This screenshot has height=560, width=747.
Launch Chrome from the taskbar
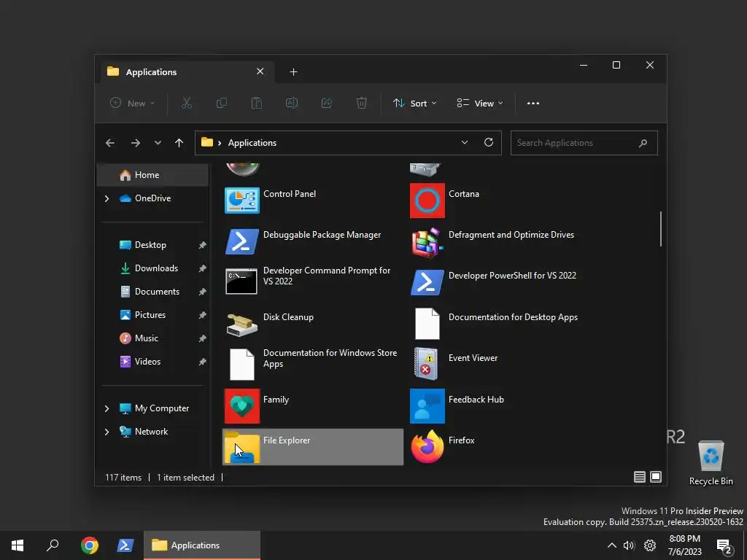click(90, 545)
